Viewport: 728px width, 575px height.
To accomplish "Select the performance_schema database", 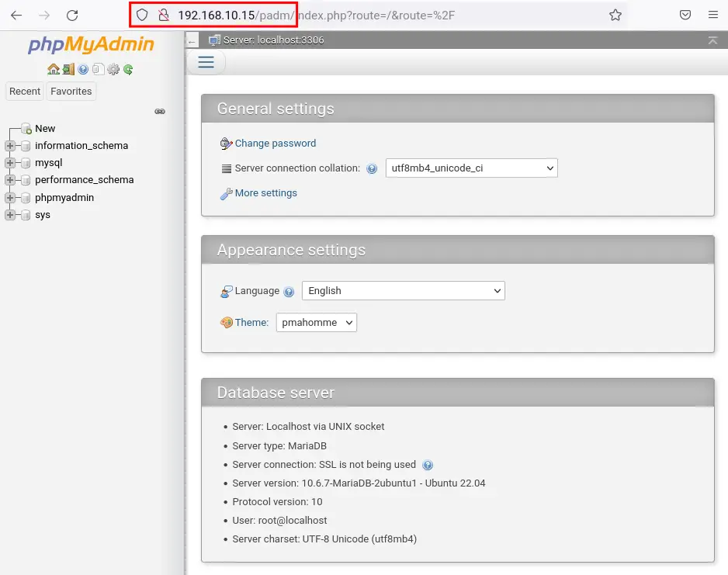I will click(x=84, y=180).
